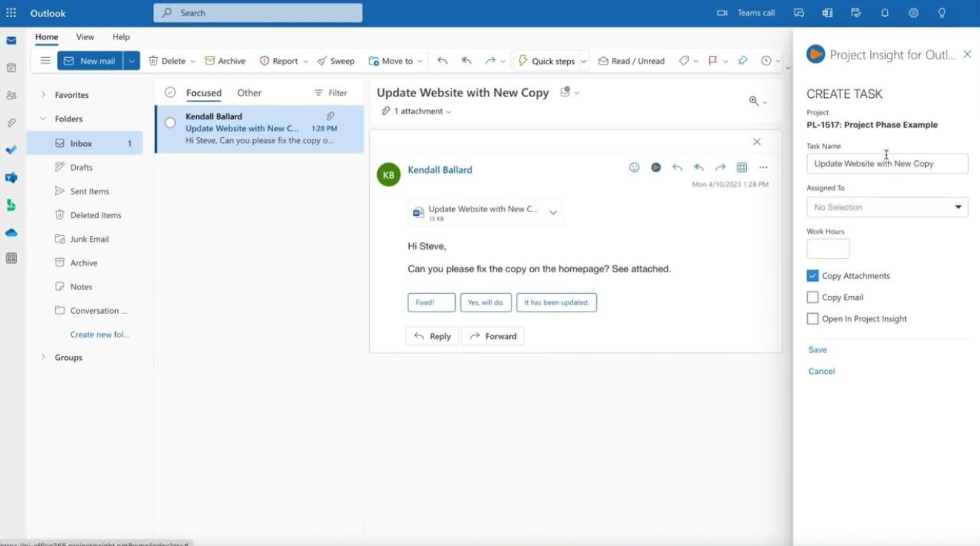The height and width of the screenshot is (546, 980).
Task: Switch to the Home tab
Action: pos(46,37)
